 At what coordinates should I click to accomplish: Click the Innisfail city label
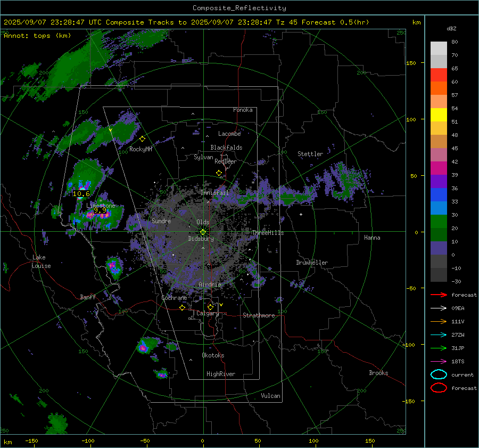coord(214,193)
